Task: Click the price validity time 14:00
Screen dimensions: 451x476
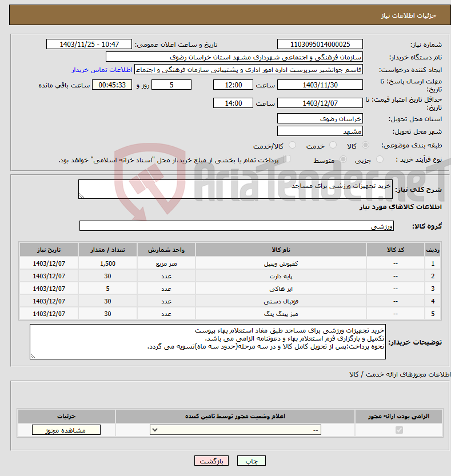Action: pyautogui.click(x=233, y=103)
